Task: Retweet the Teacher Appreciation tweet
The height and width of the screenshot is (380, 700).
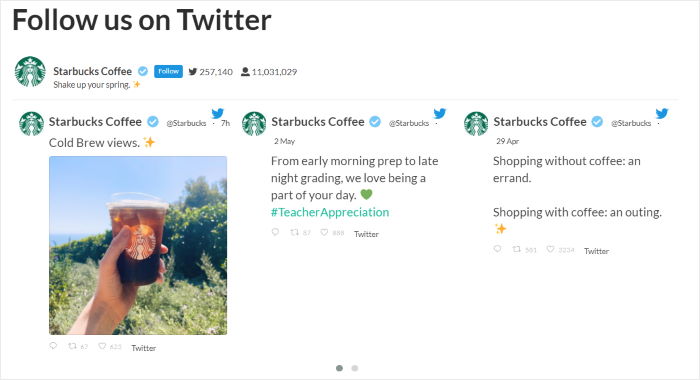Action: pyautogui.click(x=295, y=232)
